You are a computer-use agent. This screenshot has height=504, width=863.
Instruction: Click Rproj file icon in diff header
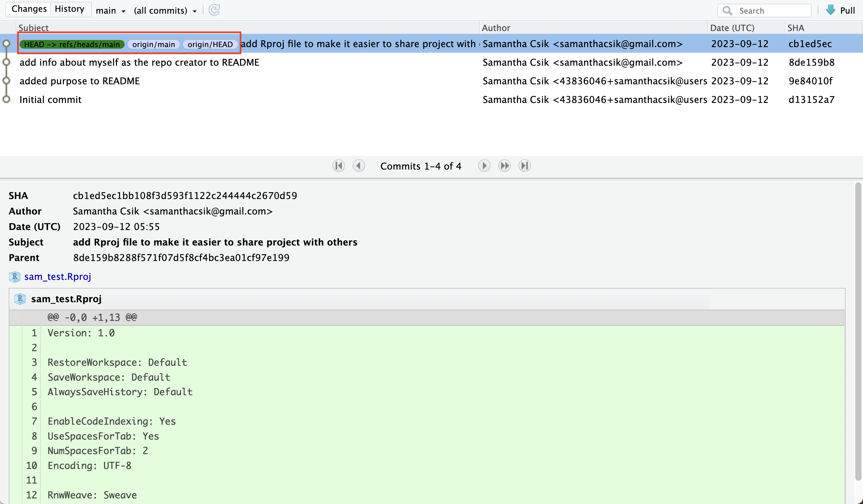click(20, 299)
